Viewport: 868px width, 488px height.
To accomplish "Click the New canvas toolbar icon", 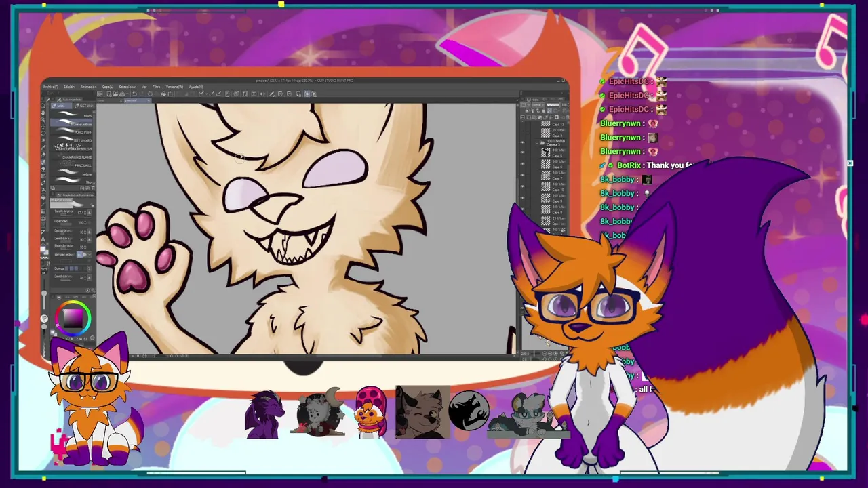I will pos(108,94).
